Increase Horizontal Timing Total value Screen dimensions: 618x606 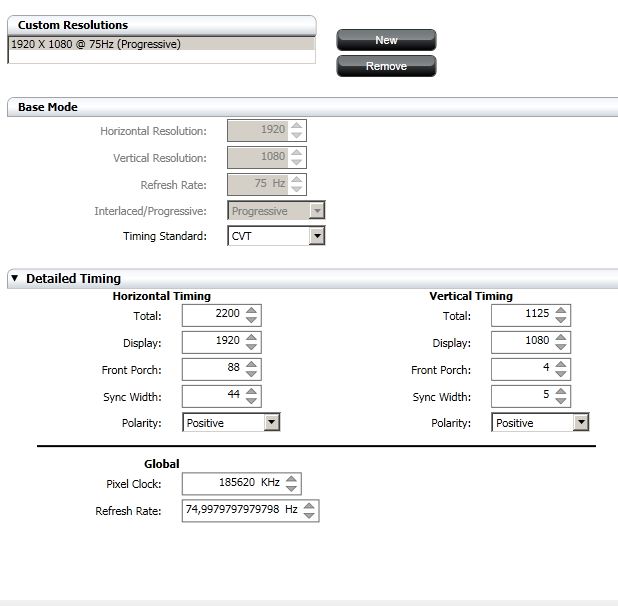coord(251,310)
